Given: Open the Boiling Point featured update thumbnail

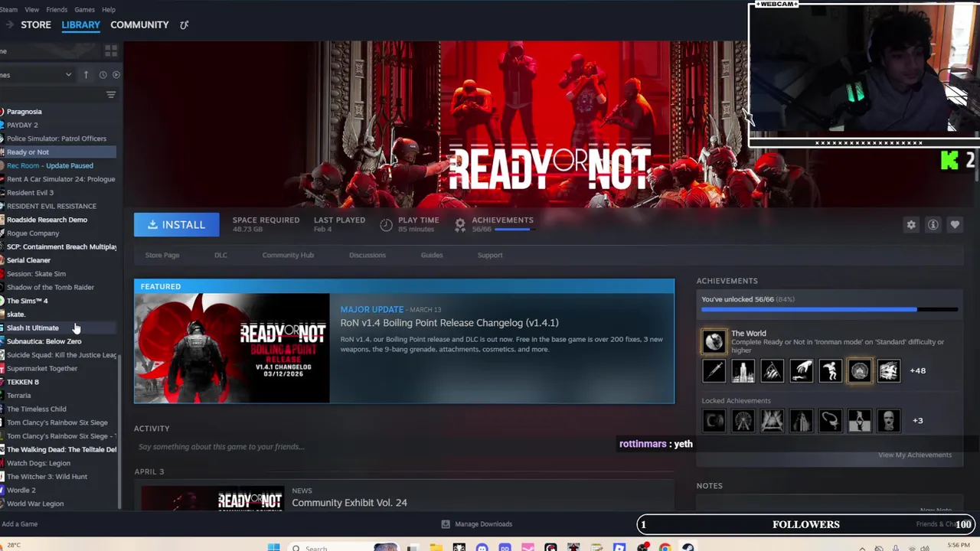Looking at the screenshot, I should tap(232, 348).
